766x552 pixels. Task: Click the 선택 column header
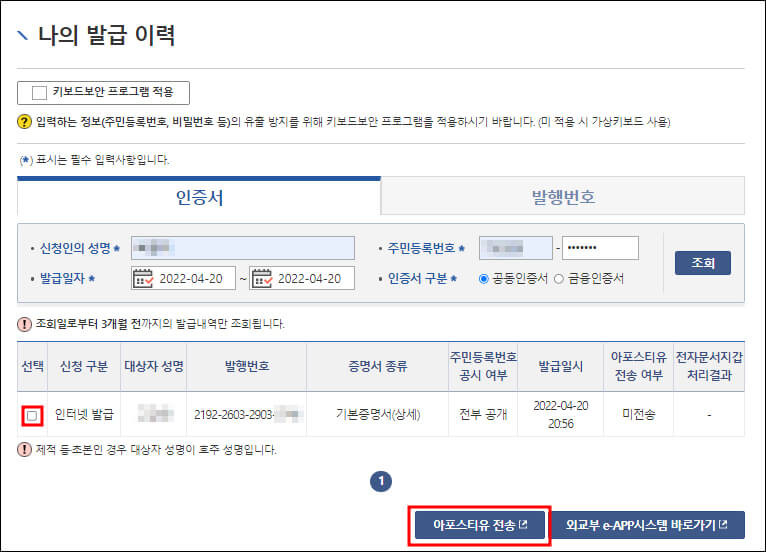click(33, 366)
